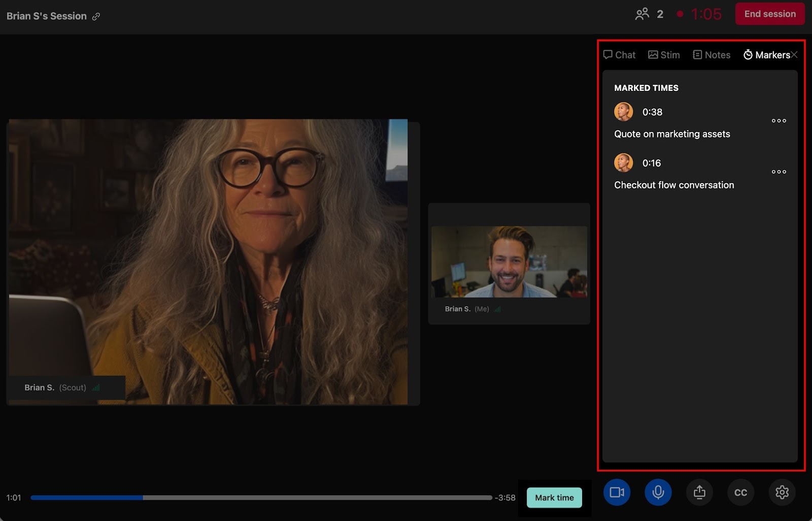Open the Notes tab
Image resolution: width=812 pixels, height=521 pixels.
[712, 55]
